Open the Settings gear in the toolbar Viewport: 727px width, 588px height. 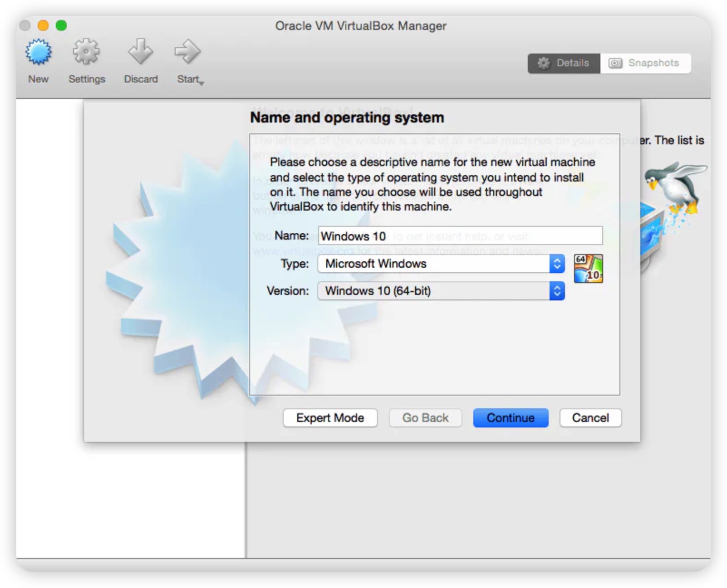coord(86,52)
